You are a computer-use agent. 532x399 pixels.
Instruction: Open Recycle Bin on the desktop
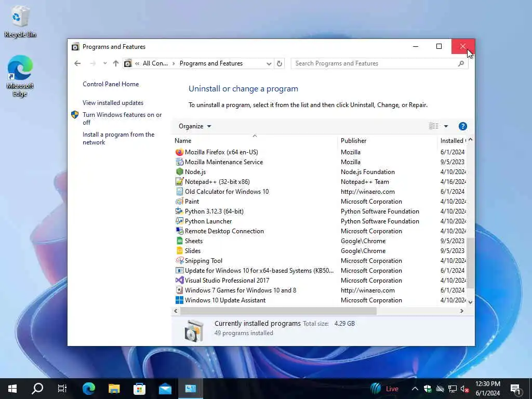coord(20,21)
